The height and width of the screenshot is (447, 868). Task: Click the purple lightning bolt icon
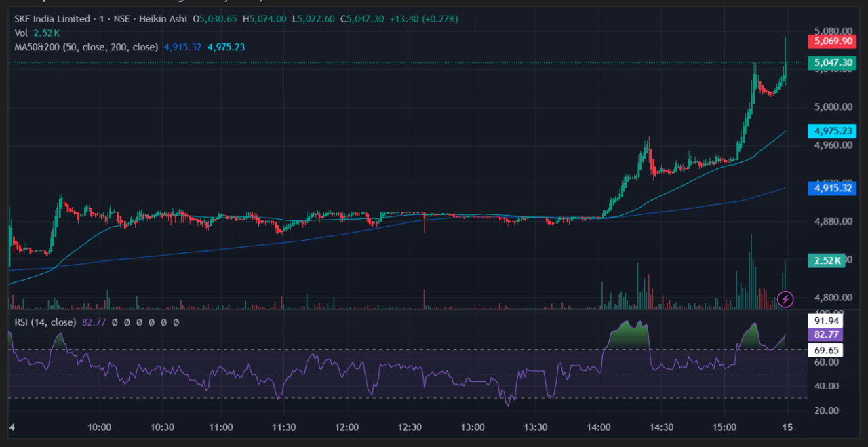[785, 298]
